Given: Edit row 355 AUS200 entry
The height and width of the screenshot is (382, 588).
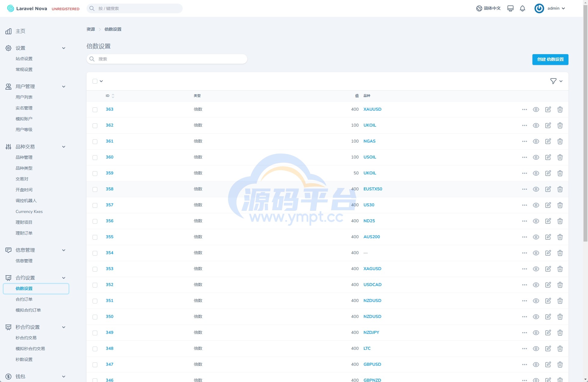Looking at the screenshot, I should click(x=548, y=237).
